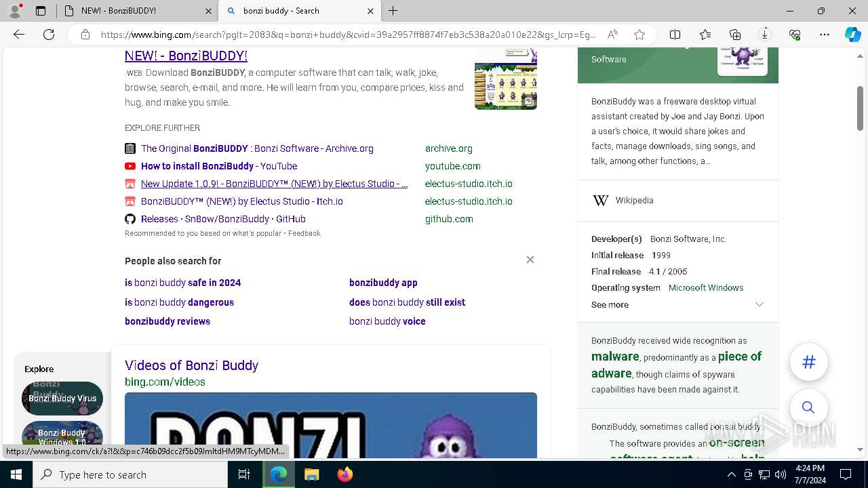Open Releases Sn8ow/BonziBuddy GitHub link
Viewport: 868px width, 488px height.
click(x=223, y=219)
